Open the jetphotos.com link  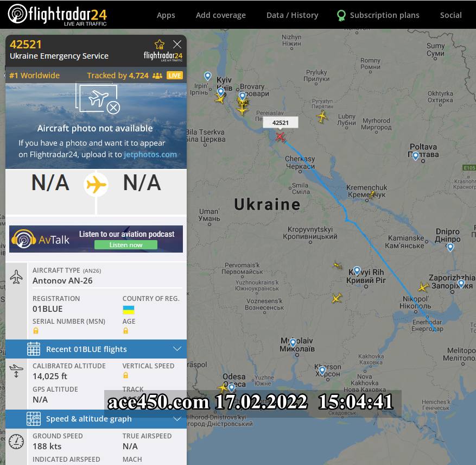click(150, 154)
